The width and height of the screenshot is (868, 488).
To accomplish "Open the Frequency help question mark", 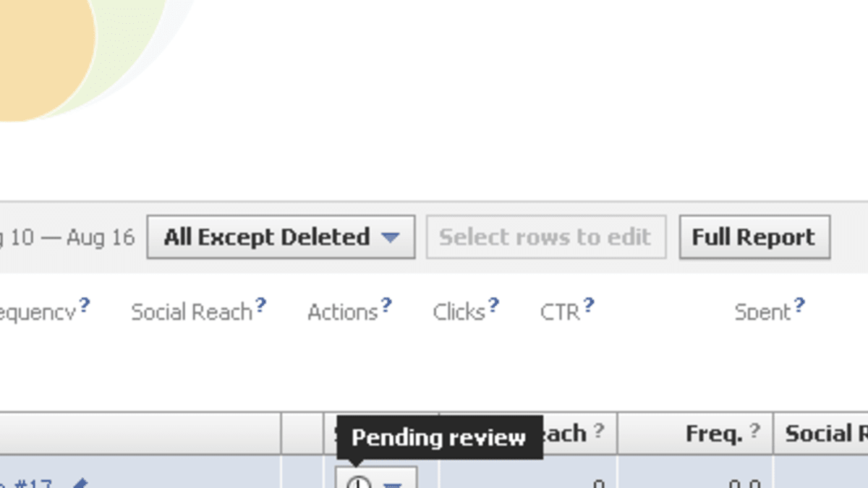I will tap(85, 305).
